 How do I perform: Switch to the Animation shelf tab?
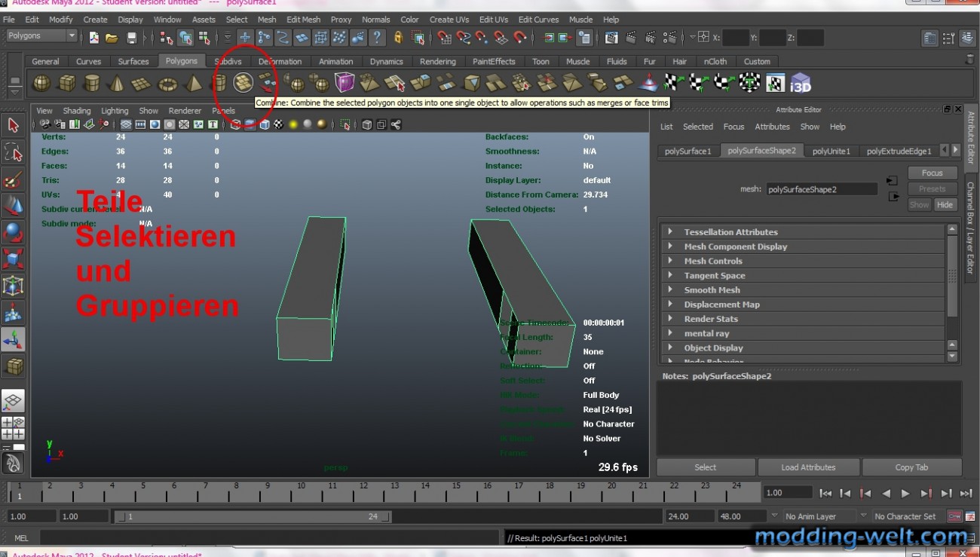pyautogui.click(x=335, y=61)
